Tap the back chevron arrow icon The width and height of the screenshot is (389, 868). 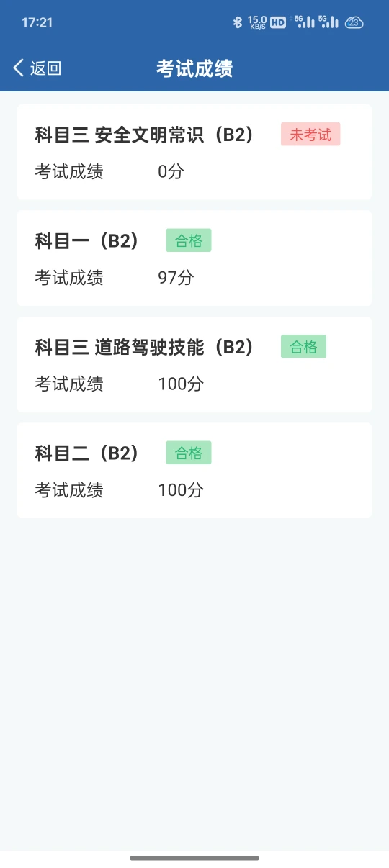pos(19,68)
